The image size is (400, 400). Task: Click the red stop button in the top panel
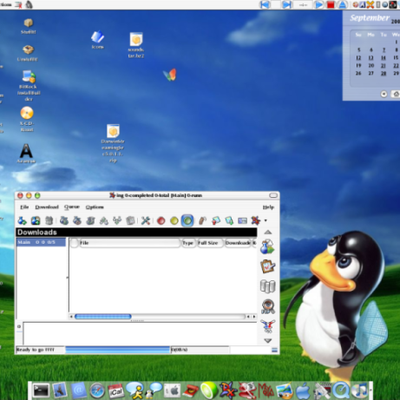click(x=330, y=5)
